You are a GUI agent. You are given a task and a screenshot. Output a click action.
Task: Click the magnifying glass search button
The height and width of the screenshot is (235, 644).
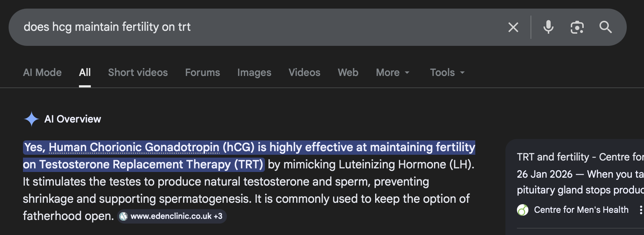tap(606, 27)
